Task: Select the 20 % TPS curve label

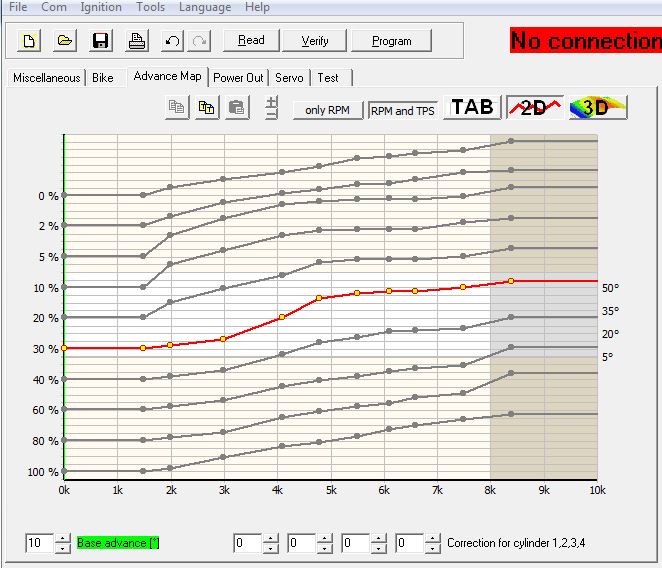Action: pos(46,318)
